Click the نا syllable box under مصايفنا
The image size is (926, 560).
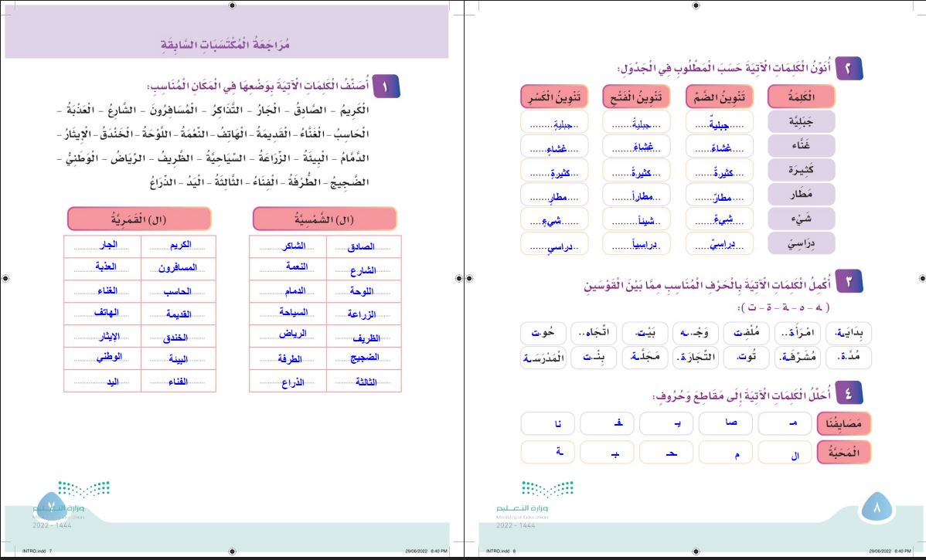tap(549, 423)
